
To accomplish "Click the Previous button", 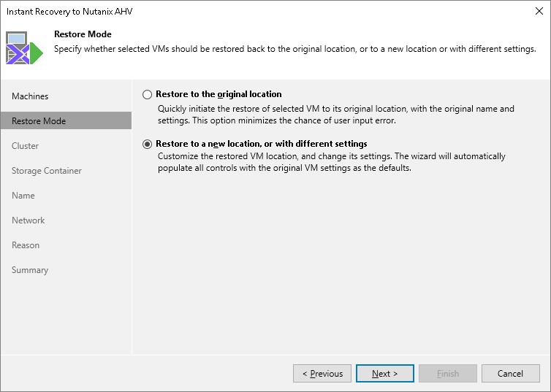I will click(x=322, y=374).
